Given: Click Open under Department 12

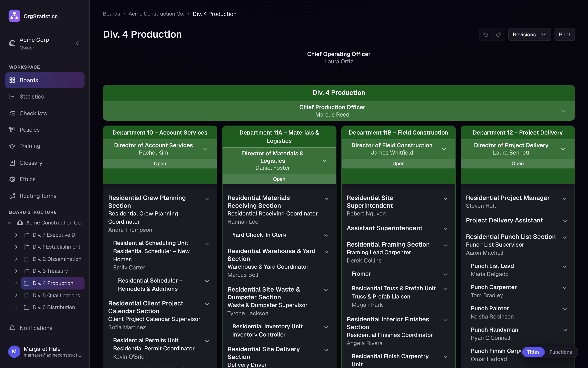Looking at the screenshot, I should (518, 163).
